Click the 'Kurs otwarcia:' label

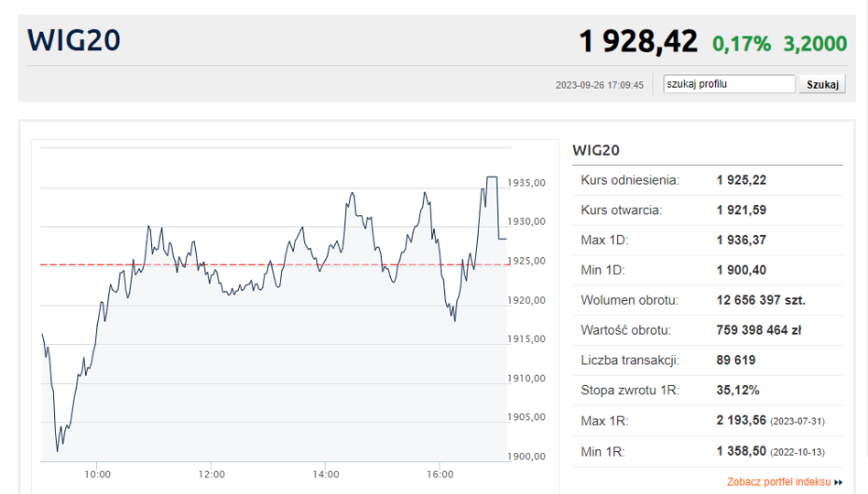pyautogui.click(x=621, y=209)
